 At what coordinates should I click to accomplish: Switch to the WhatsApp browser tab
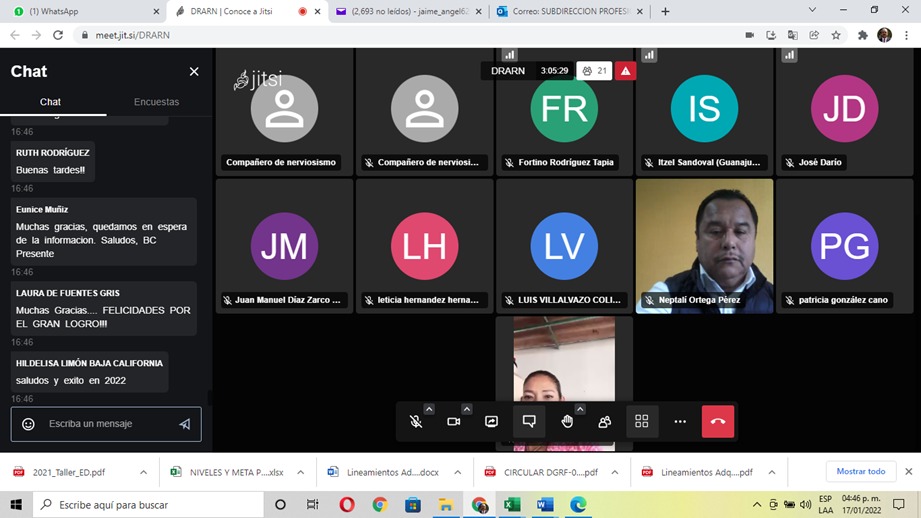pos(82,11)
